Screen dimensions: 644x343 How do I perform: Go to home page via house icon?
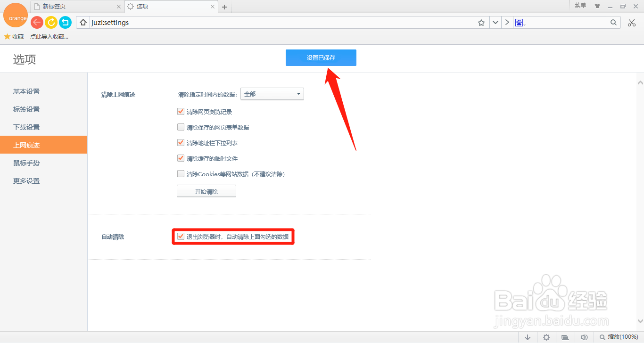pyautogui.click(x=83, y=23)
